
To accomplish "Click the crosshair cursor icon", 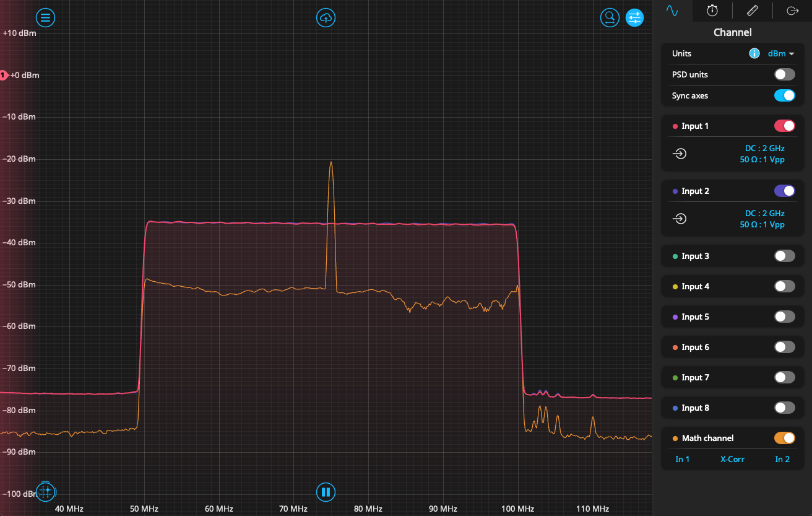I will pyautogui.click(x=46, y=492).
